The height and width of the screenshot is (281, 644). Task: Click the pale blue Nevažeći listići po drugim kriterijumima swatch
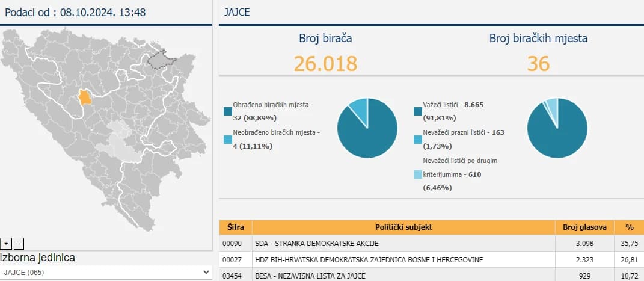coord(418,174)
